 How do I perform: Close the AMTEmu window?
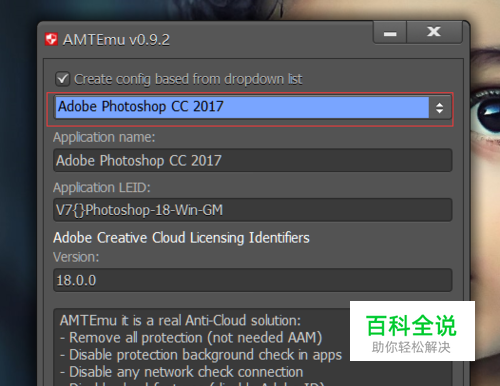coord(434,32)
